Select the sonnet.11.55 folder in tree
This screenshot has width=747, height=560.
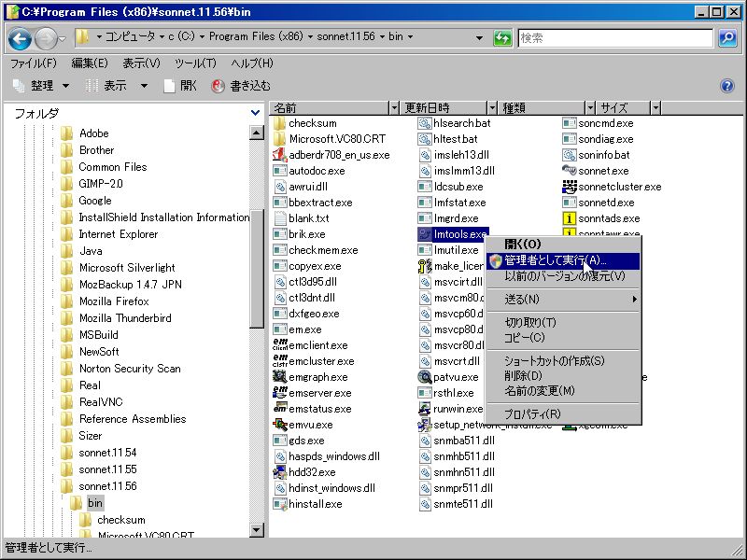tap(107, 469)
